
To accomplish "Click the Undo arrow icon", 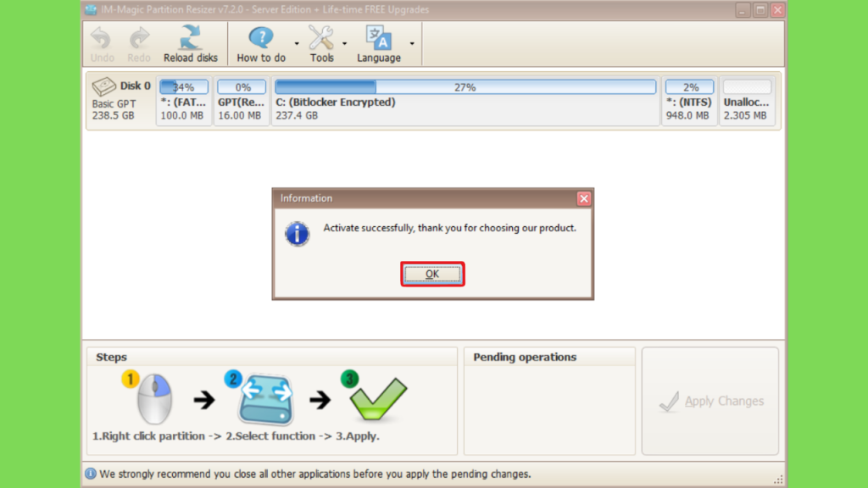I will (102, 39).
